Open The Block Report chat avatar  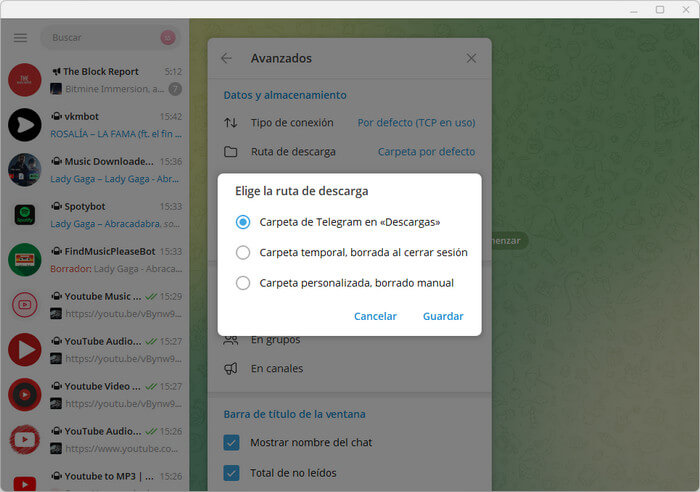[25, 80]
